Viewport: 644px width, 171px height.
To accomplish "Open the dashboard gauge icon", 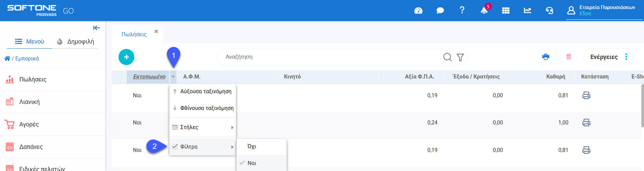I will click(418, 11).
